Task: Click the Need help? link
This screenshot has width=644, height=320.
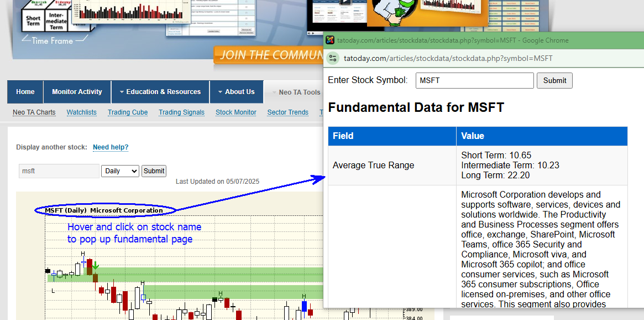Action: pyautogui.click(x=111, y=147)
